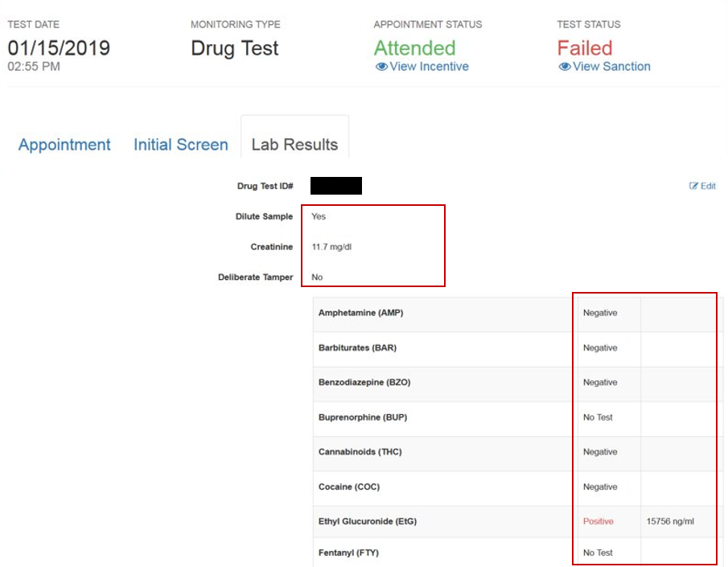Click the Creatinine 11.7 mg/dl value
The image size is (728, 567).
pos(331,247)
